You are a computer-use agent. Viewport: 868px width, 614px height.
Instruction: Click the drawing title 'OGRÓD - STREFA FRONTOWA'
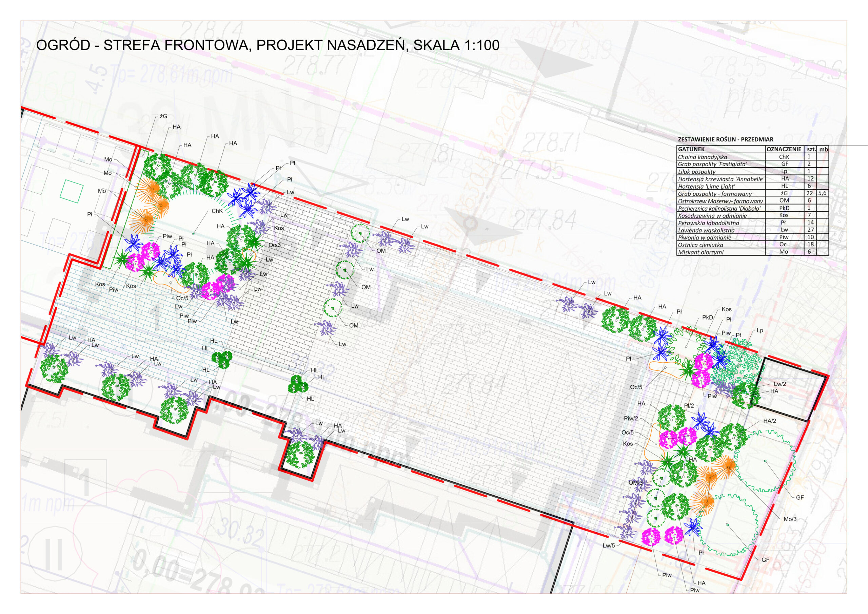pyautogui.click(x=144, y=45)
